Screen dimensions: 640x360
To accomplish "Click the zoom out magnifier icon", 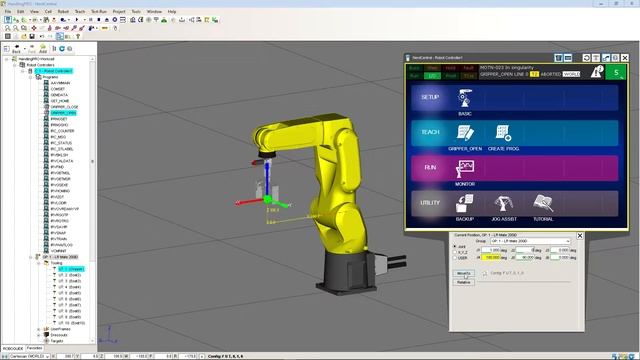I will [x=16, y=28].
